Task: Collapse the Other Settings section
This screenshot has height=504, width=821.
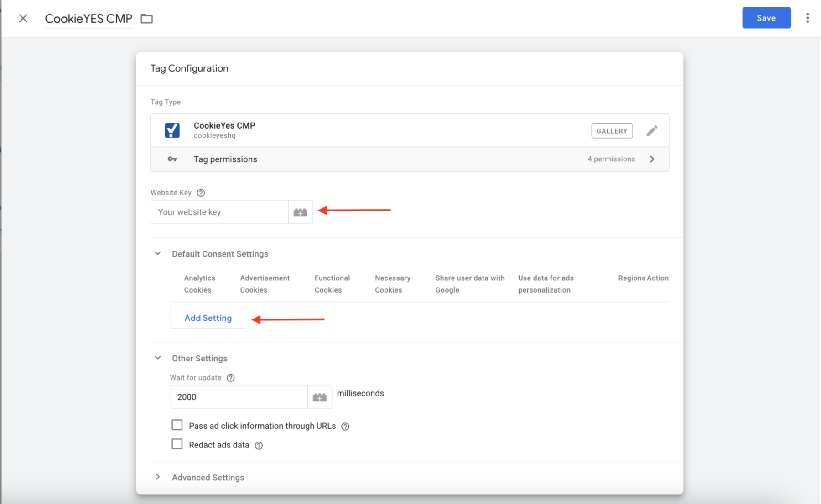Action: click(x=158, y=358)
